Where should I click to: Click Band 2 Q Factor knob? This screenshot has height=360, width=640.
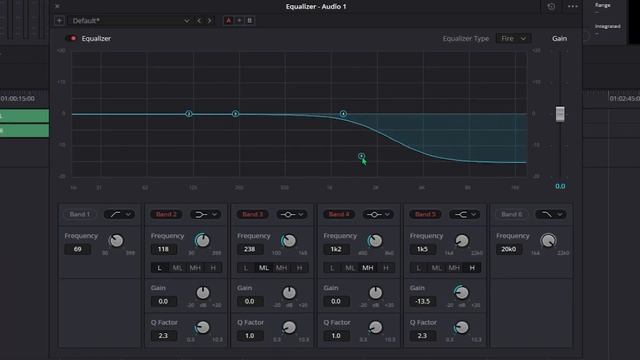(x=203, y=327)
